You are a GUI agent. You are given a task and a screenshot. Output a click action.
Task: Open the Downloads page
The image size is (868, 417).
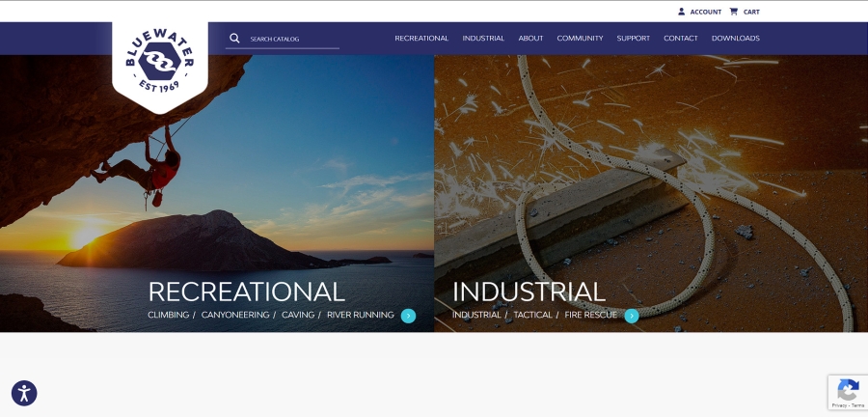pyautogui.click(x=735, y=39)
